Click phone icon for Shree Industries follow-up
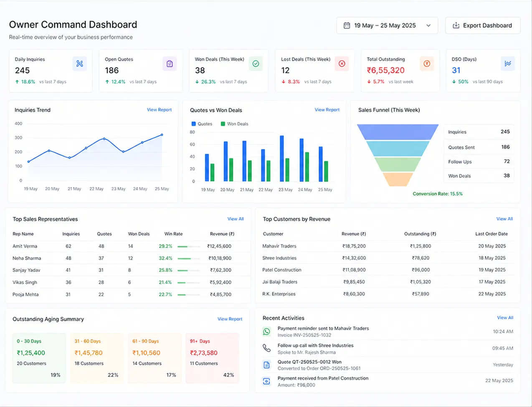532x407 pixels. (x=266, y=348)
